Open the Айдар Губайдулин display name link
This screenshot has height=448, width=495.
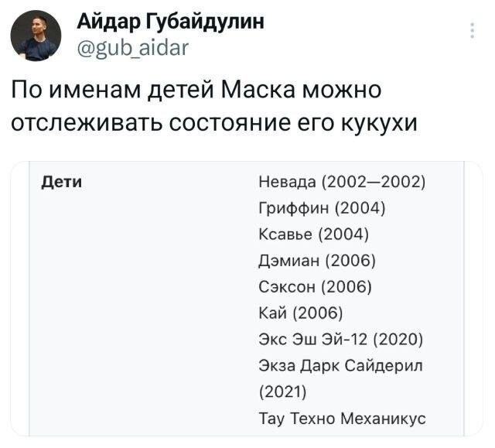(x=170, y=21)
